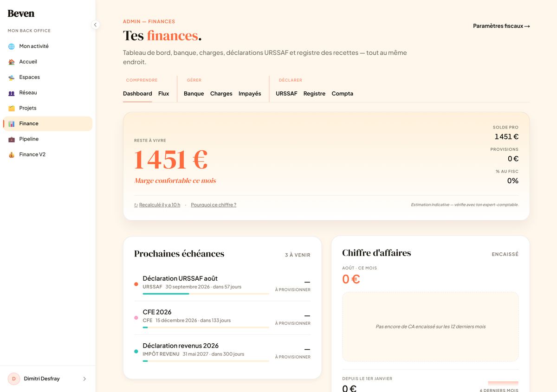Screen dimensions: 557x392
Task: Select the Impayés tab
Action: 250,94
